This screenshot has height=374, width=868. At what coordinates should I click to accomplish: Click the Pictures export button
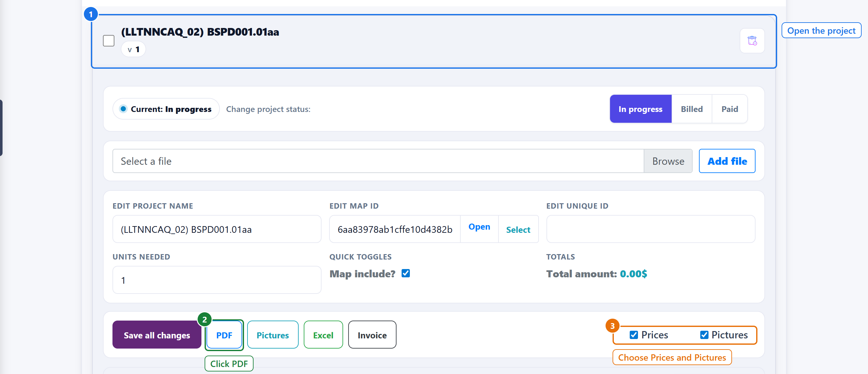coord(273,335)
